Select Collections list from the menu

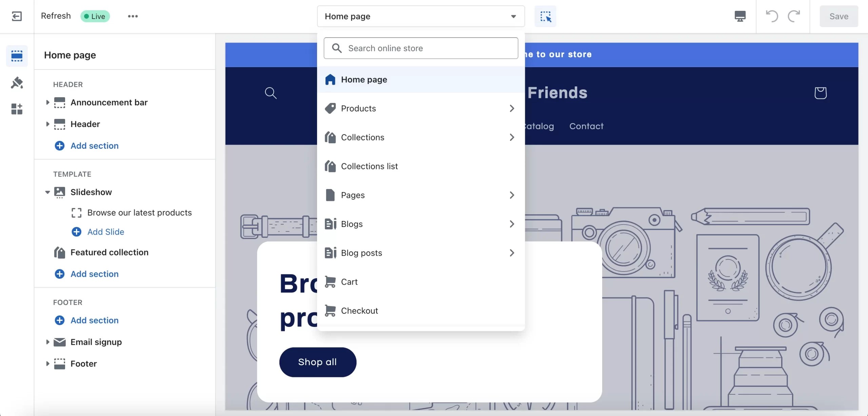369,166
